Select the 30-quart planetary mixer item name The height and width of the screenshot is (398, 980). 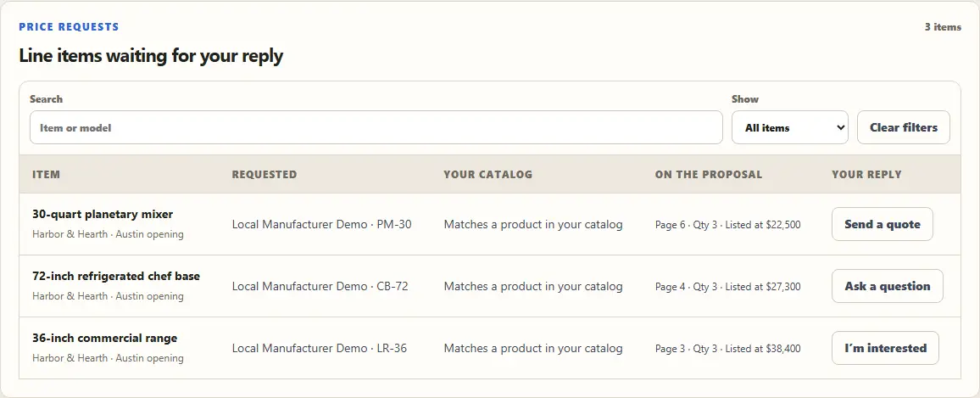click(103, 214)
